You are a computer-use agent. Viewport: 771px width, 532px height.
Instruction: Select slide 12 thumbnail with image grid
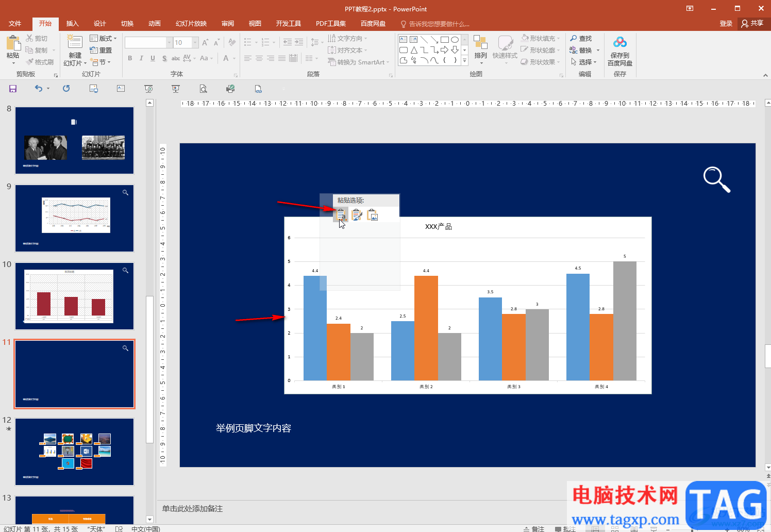[x=75, y=452]
